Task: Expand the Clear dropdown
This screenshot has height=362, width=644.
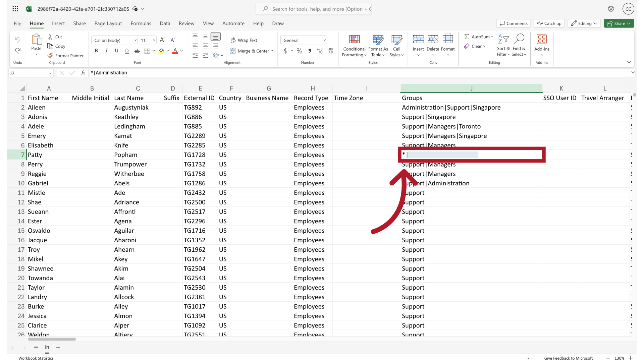Action: [484, 46]
